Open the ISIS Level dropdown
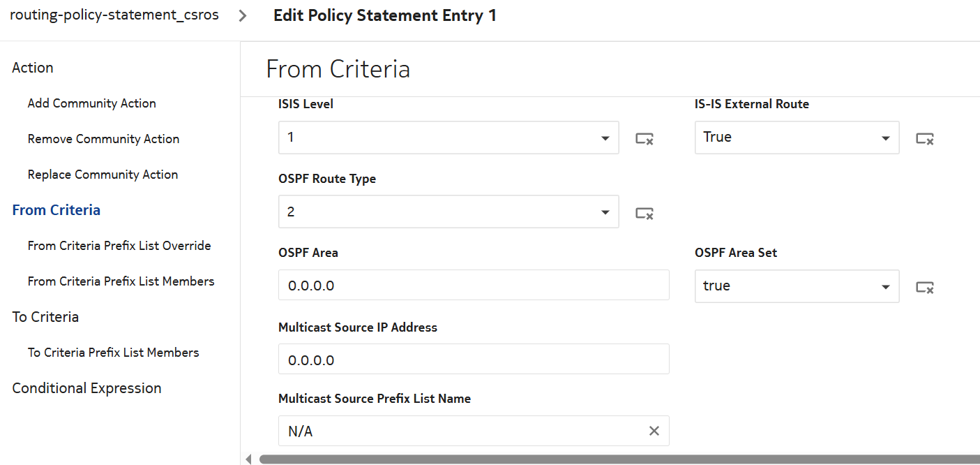This screenshot has height=465, width=980. click(x=605, y=138)
